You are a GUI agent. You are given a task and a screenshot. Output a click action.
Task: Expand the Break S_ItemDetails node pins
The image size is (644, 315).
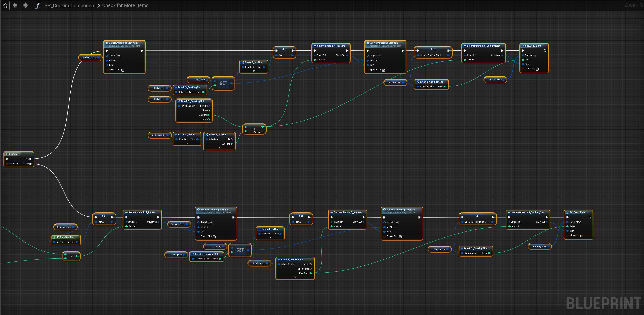(x=295, y=277)
